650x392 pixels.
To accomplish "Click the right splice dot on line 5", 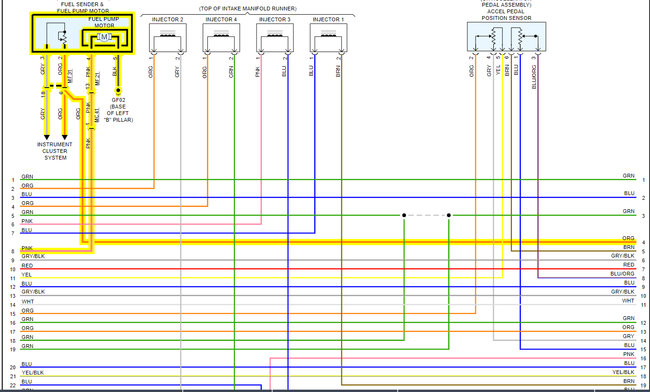I will coord(449,215).
